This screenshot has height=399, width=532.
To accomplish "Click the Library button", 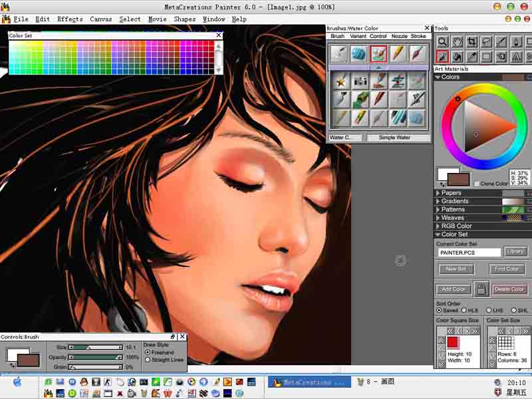I will pyautogui.click(x=515, y=251).
